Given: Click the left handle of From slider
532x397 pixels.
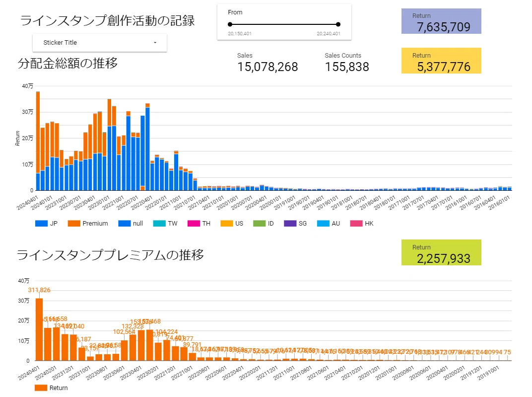Looking at the screenshot, I should tap(230, 24).
